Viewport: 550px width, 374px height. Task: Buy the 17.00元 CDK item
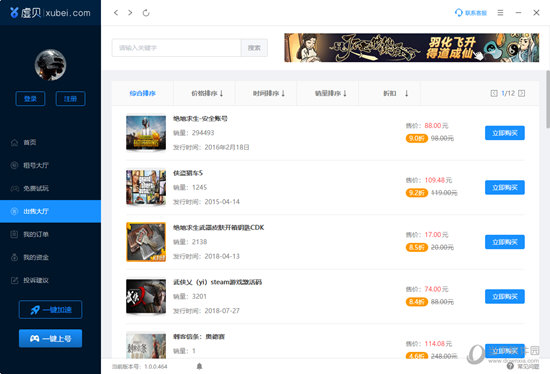[505, 242]
